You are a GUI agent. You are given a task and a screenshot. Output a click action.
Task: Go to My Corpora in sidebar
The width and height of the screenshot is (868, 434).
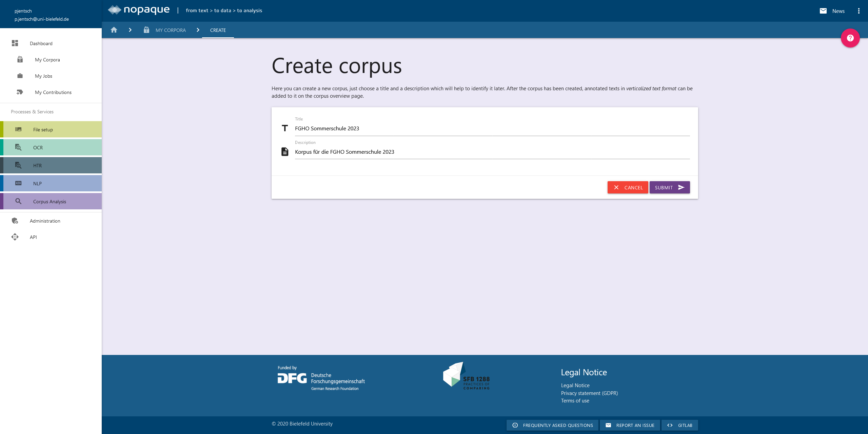click(x=51, y=59)
